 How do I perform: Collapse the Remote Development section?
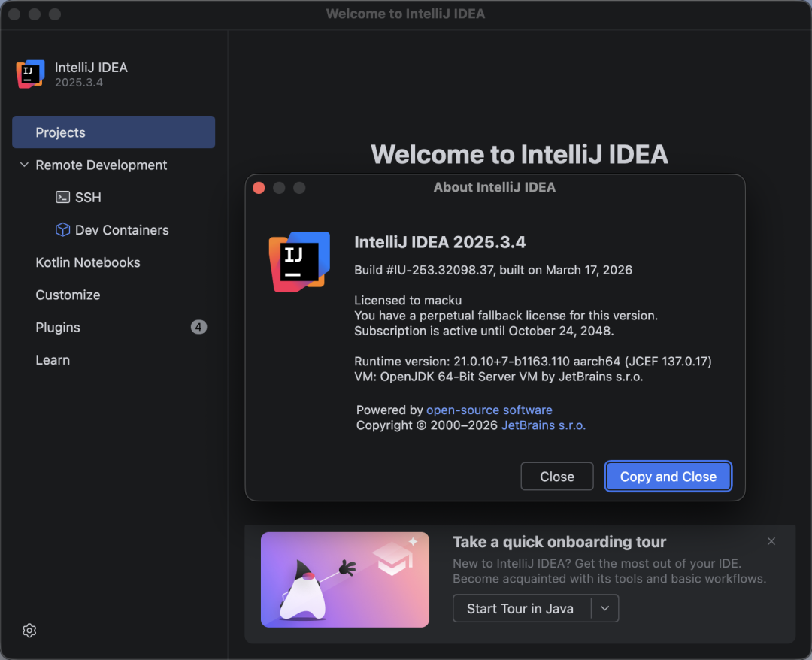click(x=24, y=165)
